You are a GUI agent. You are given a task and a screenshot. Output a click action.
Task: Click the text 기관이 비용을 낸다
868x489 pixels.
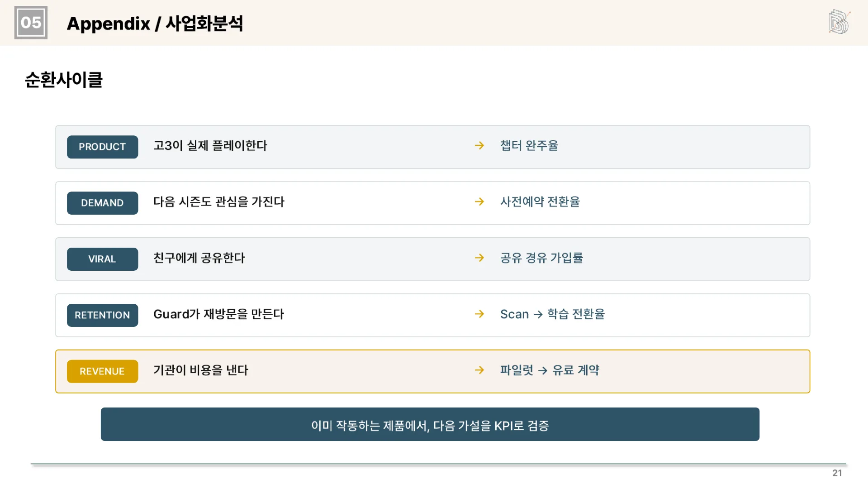coord(201,370)
